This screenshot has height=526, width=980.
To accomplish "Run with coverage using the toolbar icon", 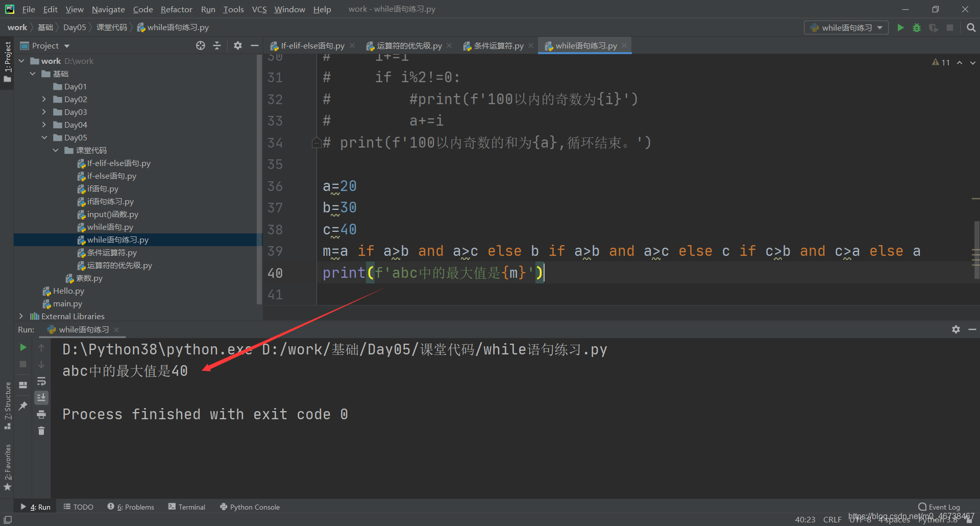I will 934,28.
